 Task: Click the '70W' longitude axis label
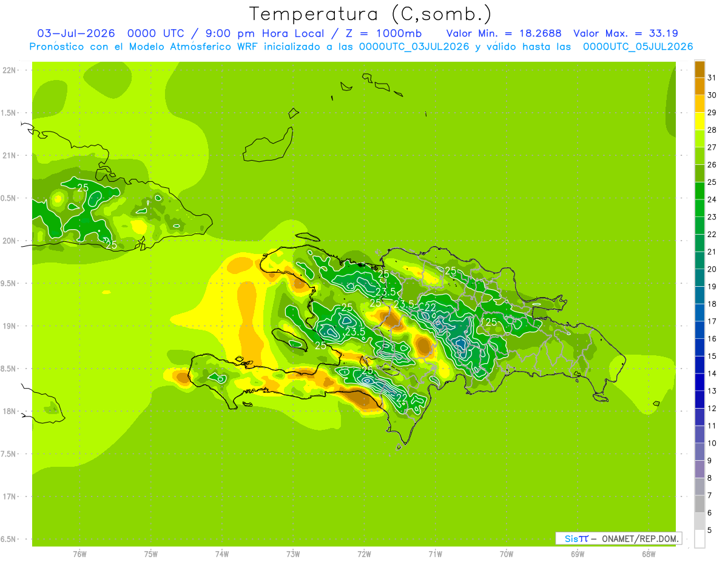click(506, 554)
